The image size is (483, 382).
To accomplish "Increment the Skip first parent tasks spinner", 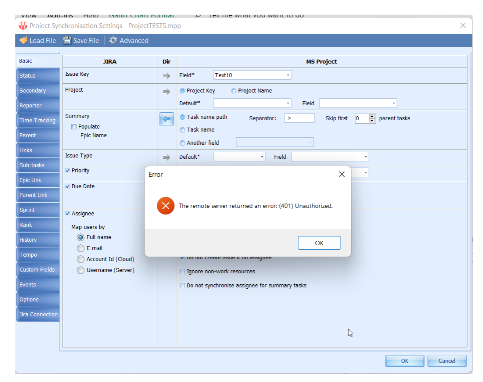I will point(372,116).
